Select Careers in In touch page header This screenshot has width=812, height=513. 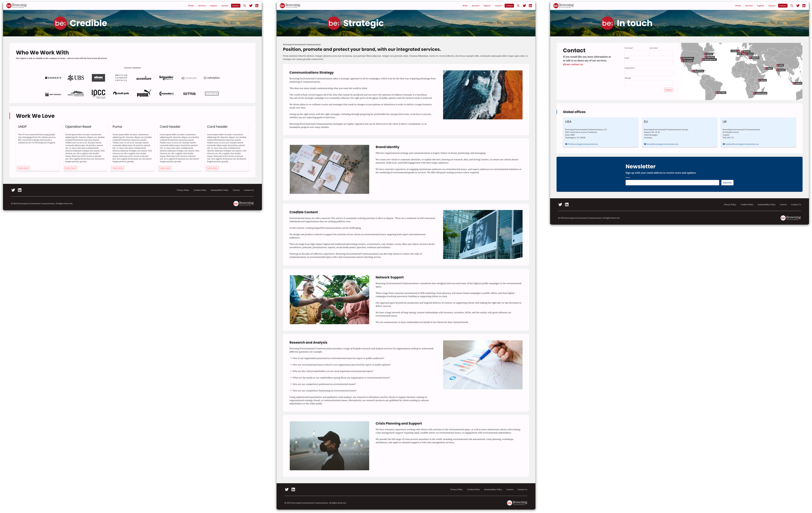tap(771, 6)
